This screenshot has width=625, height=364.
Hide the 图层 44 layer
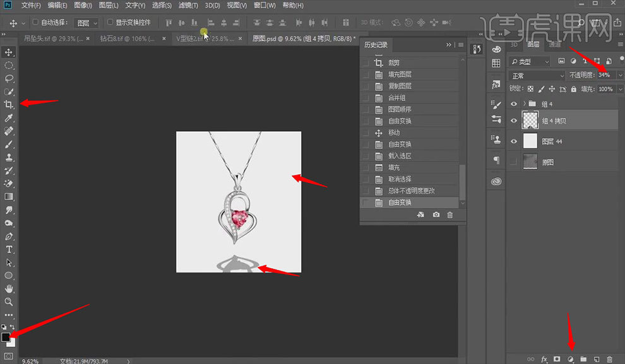click(x=514, y=142)
